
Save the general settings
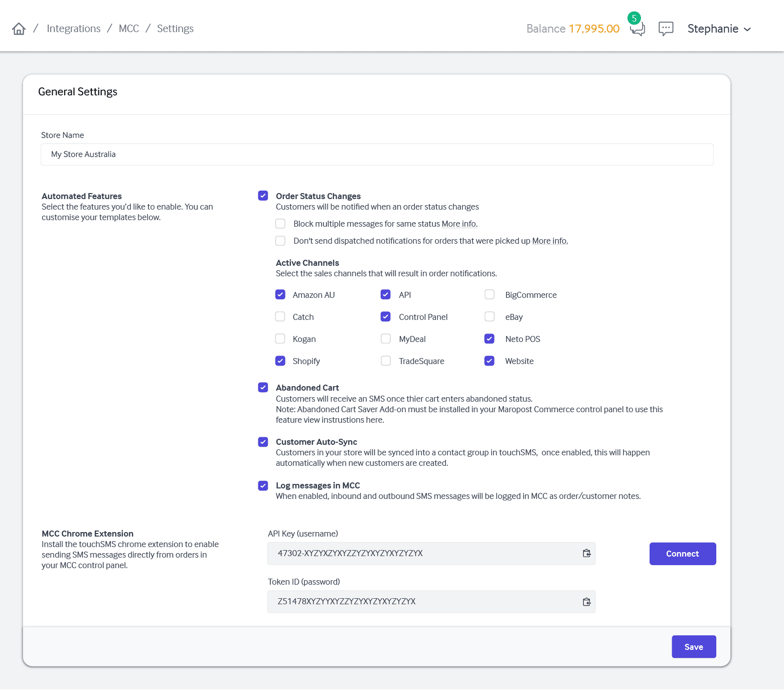coord(693,647)
